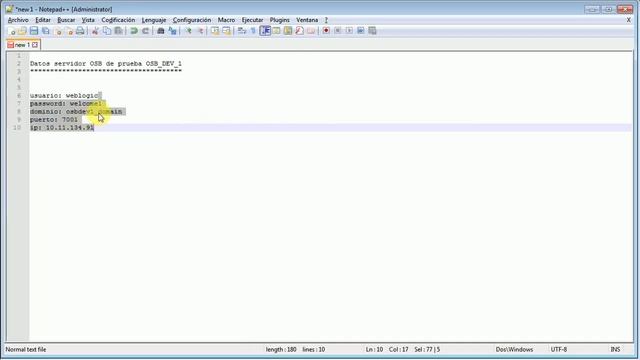This screenshot has height=360, width=640.
Task: Click the X at the menu bar's right end
Action: (x=629, y=20)
